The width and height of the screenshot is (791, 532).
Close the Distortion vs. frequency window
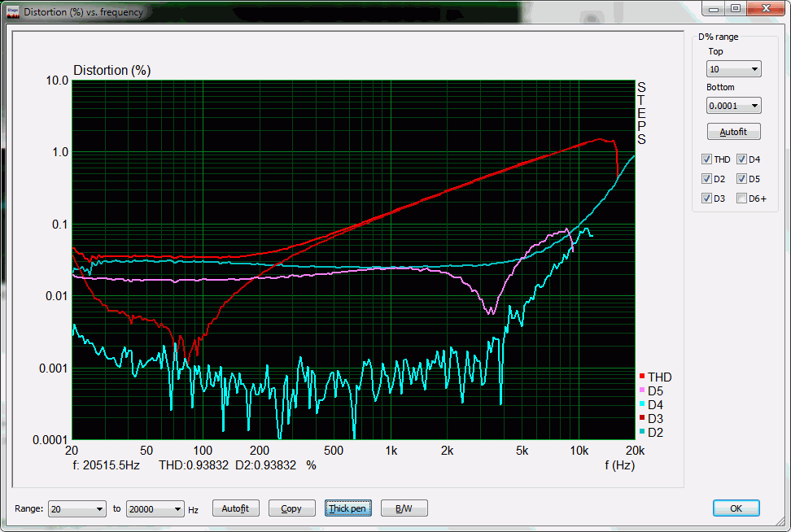(x=765, y=8)
